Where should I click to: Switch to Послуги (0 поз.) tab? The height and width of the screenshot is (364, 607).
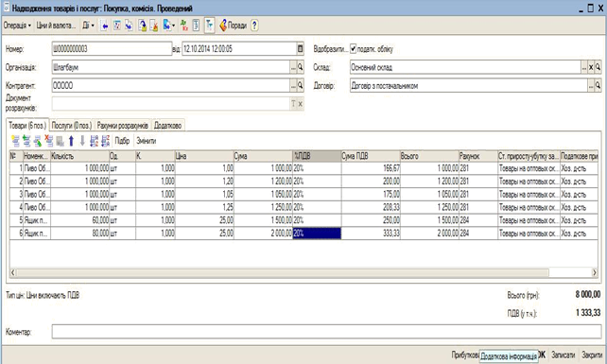[72, 126]
